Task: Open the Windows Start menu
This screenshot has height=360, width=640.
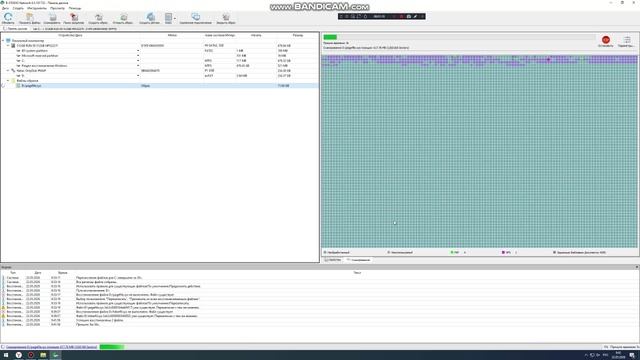Action: pos(6,355)
